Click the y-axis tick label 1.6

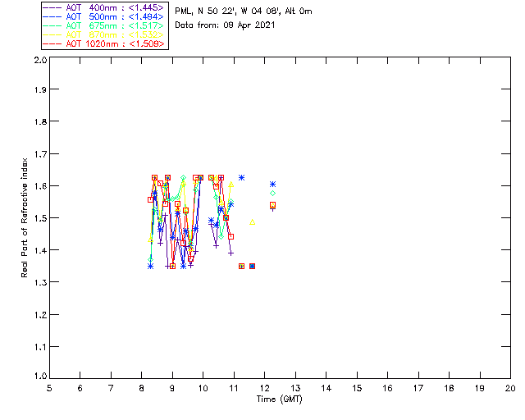(x=40, y=186)
